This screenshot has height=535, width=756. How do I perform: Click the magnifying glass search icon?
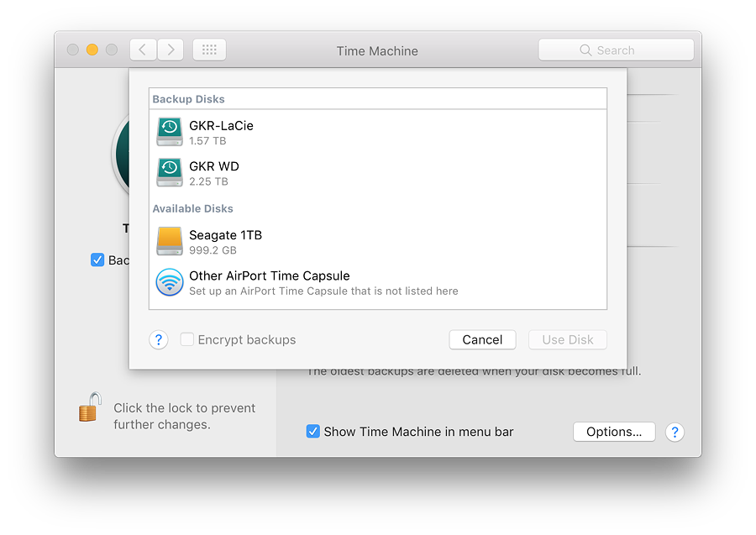(x=585, y=50)
